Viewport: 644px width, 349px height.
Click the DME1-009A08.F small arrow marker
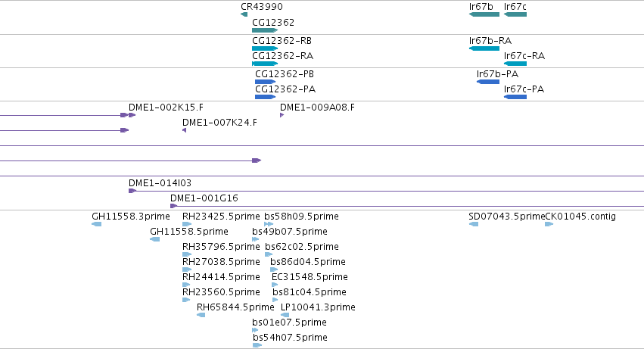point(282,115)
